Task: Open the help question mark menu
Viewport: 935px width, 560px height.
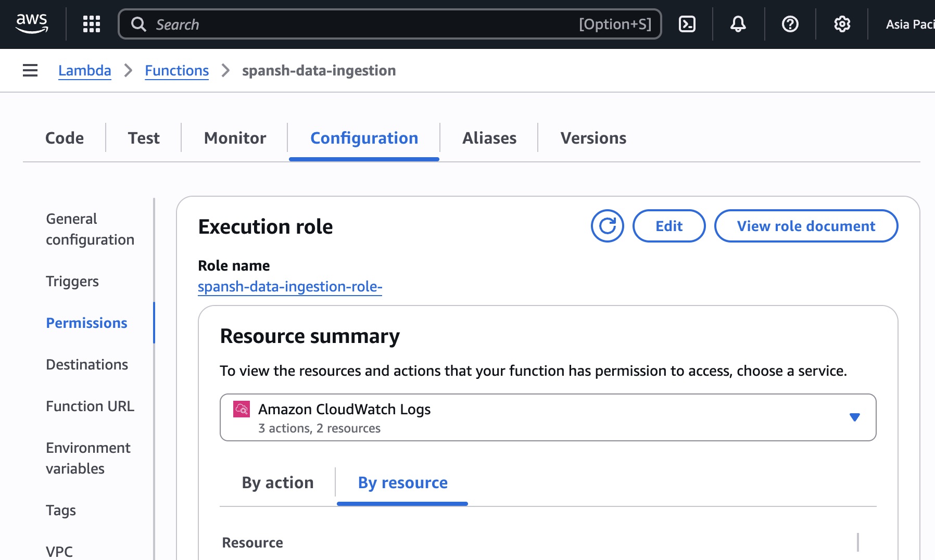Action: [x=790, y=24]
